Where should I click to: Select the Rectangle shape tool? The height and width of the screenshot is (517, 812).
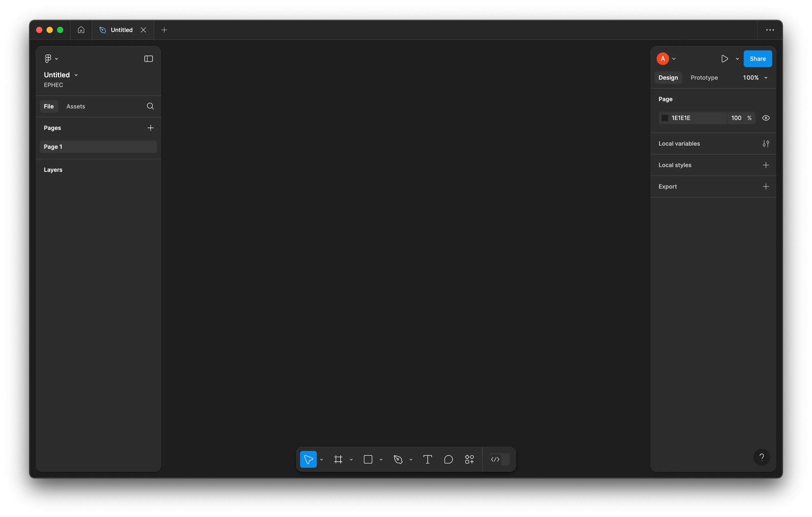tap(368, 459)
